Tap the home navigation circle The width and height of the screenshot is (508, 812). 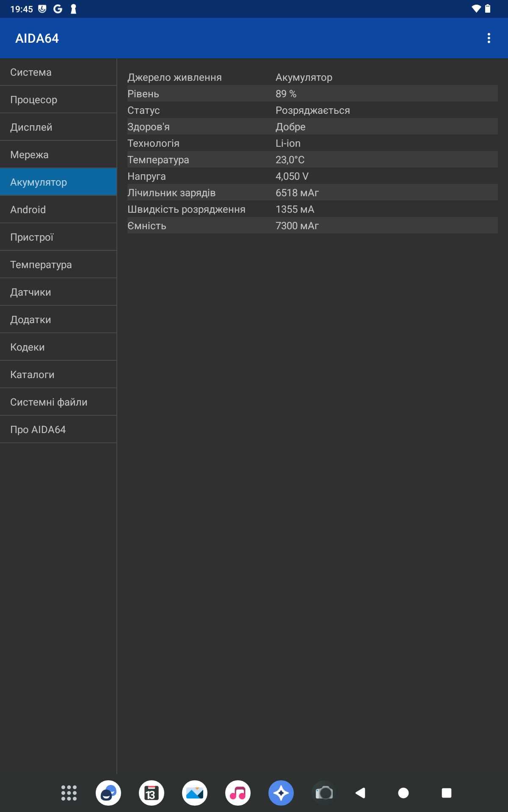click(x=403, y=793)
